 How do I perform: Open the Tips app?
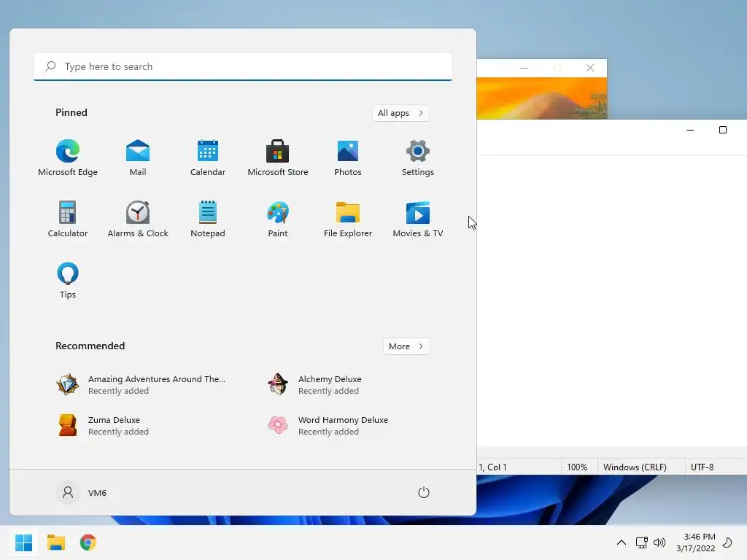click(x=68, y=281)
